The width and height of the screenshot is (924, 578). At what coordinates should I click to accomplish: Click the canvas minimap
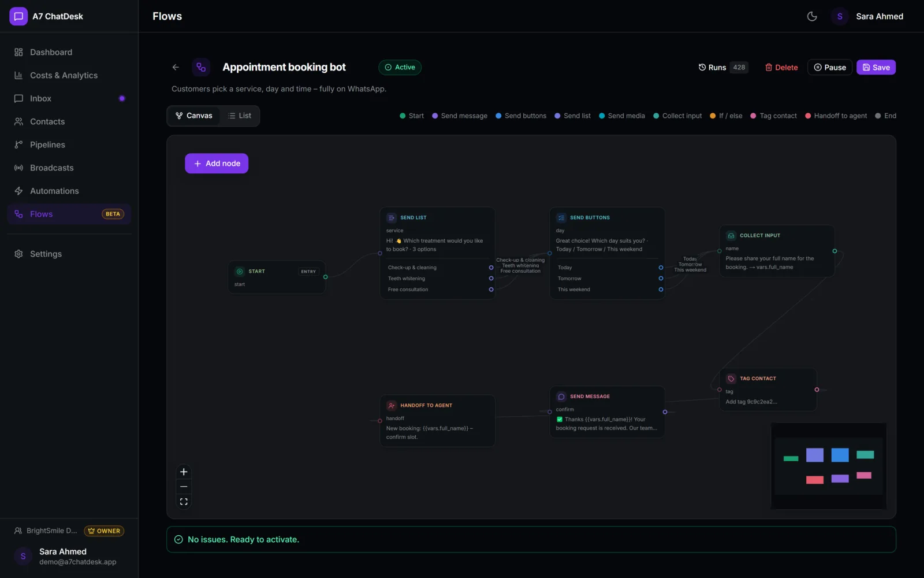829,466
